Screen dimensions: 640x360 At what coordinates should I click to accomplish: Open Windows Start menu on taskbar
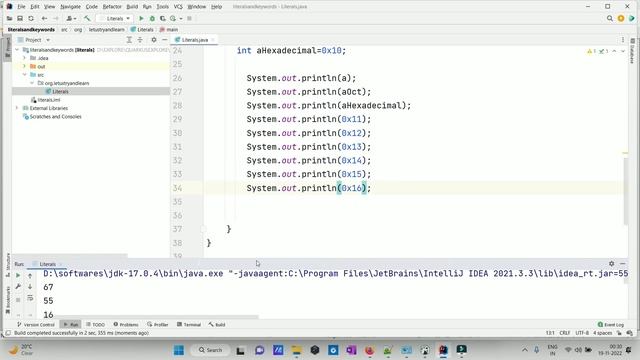click(x=179, y=350)
